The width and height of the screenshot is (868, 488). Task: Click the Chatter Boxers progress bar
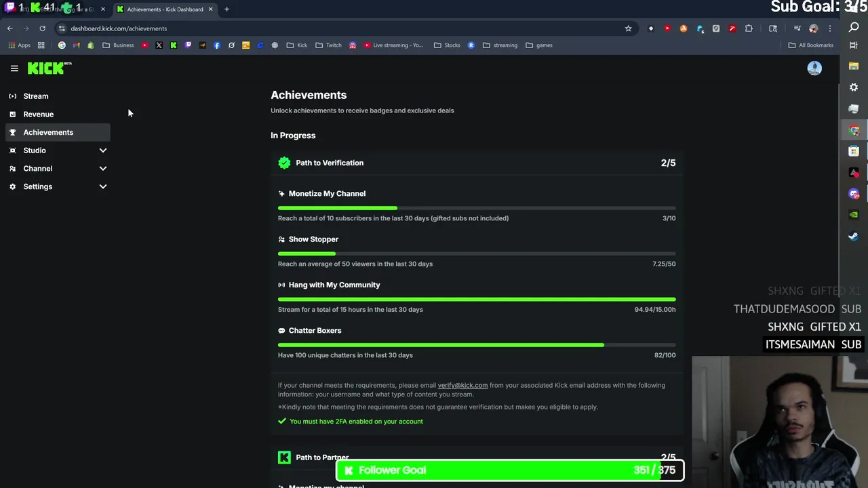(477, 345)
